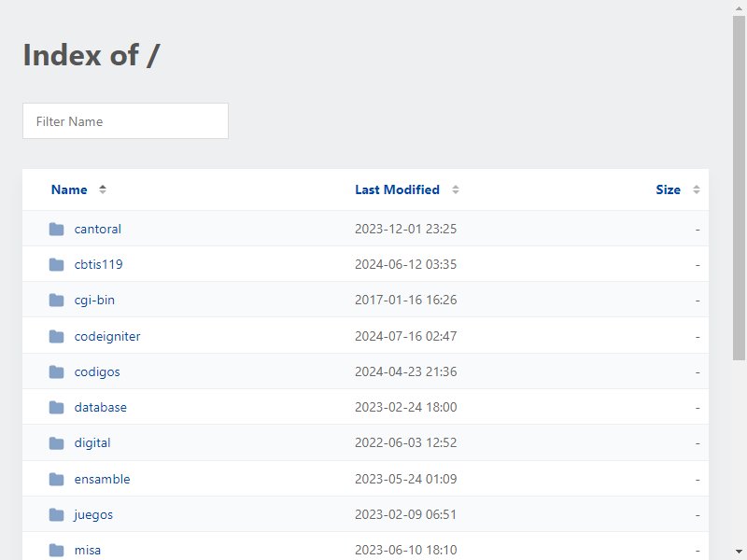
Task: Sort by the Size column header
Action: (x=668, y=189)
